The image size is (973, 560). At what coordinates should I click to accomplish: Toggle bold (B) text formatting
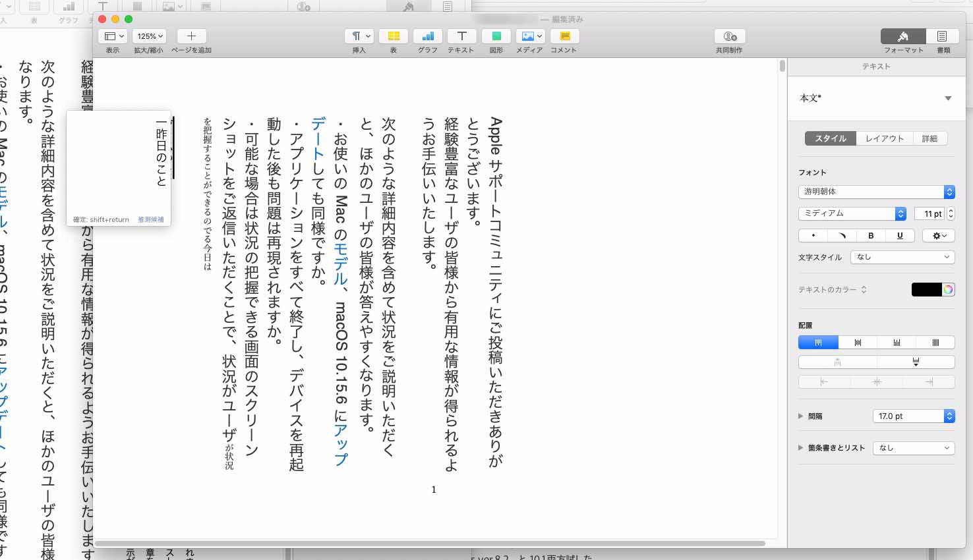click(x=871, y=235)
